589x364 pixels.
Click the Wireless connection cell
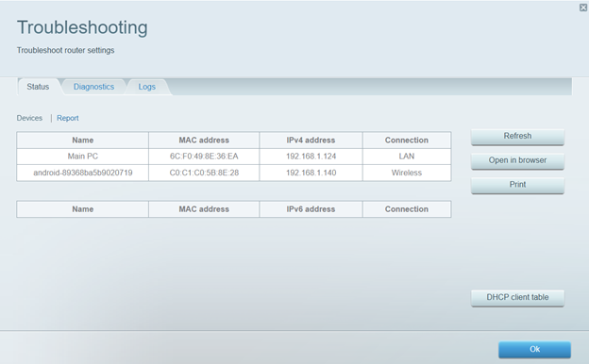(407, 173)
